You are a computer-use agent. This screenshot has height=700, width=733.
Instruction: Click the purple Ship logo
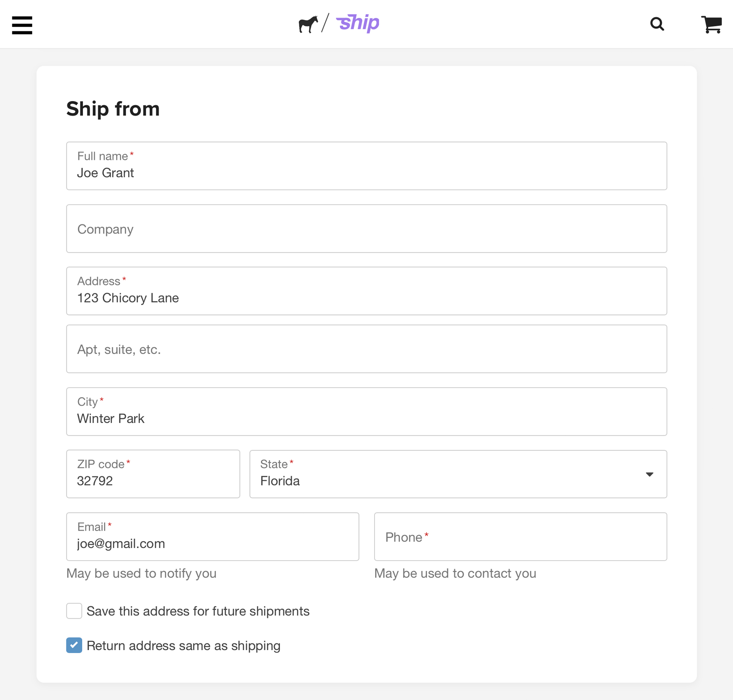pos(357,24)
